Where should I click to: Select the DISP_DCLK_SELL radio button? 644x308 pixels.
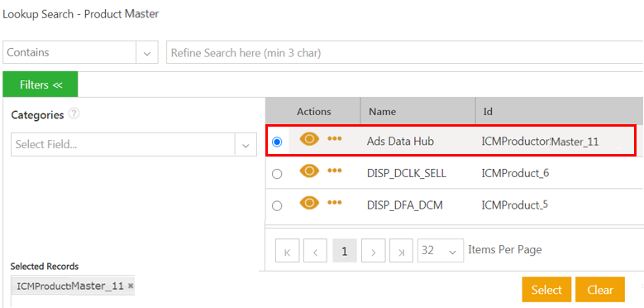point(277,174)
